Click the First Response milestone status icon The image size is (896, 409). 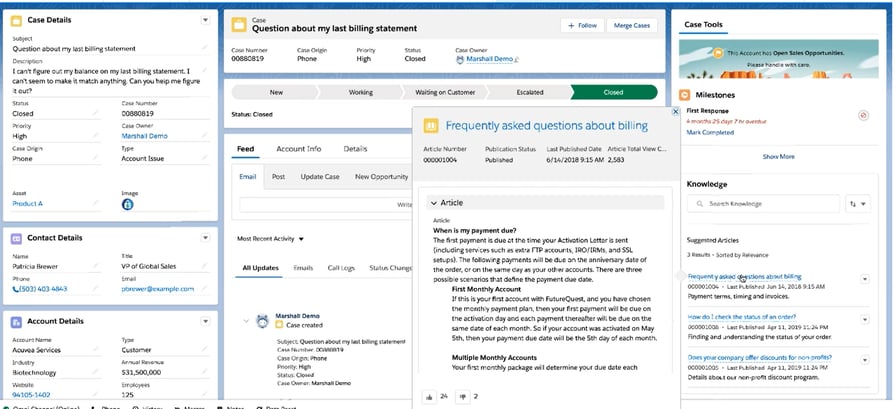pyautogui.click(x=864, y=115)
